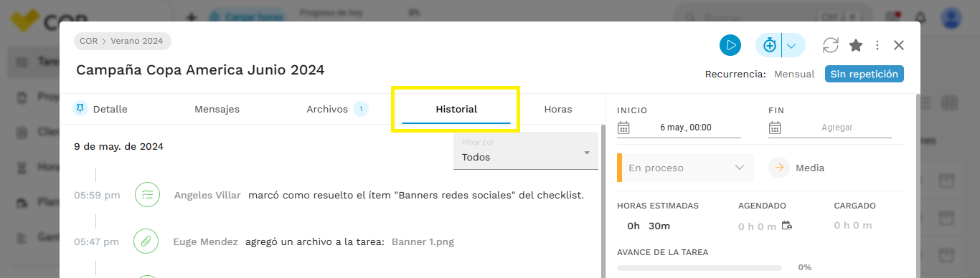Click the 05:47 pm timestamp

tap(96, 242)
